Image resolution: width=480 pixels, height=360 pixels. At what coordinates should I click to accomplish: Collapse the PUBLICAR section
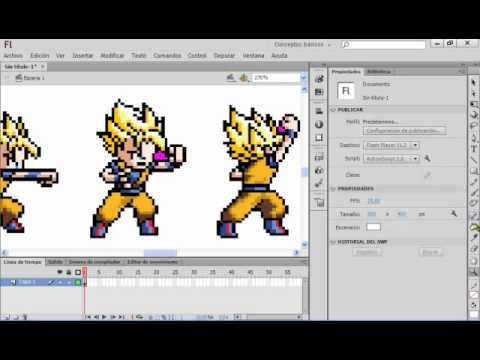pyautogui.click(x=333, y=110)
